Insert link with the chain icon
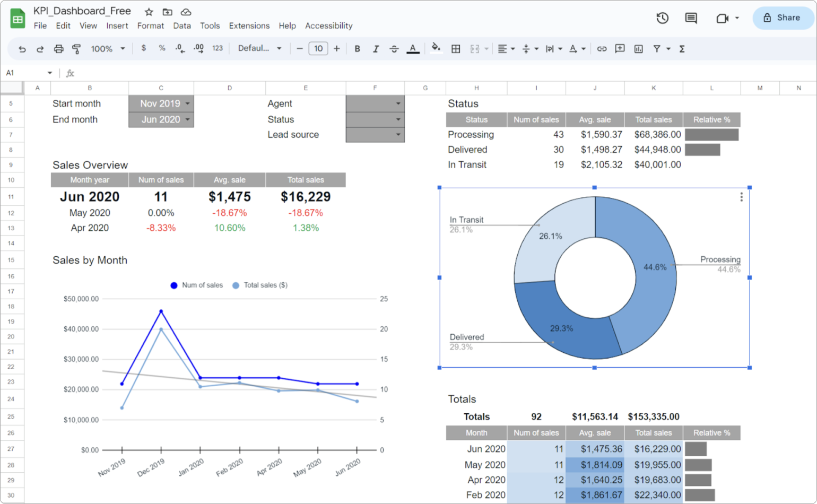 [x=602, y=49]
